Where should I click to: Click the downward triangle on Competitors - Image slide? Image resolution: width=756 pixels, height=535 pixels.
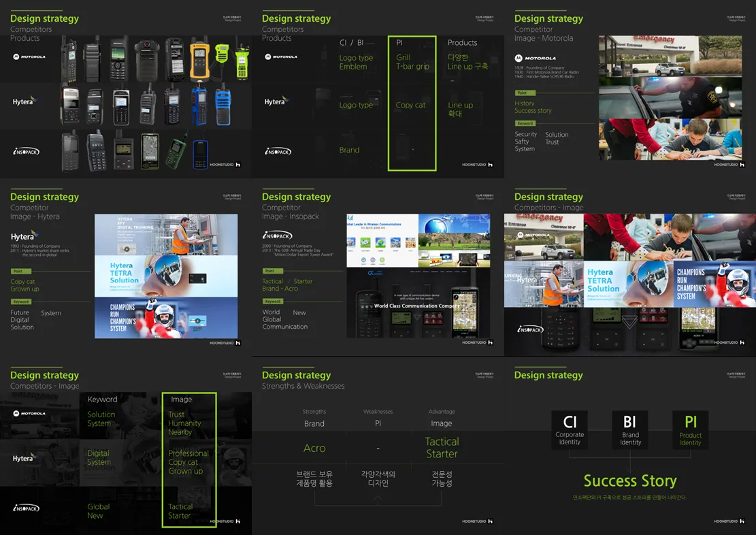(629, 321)
